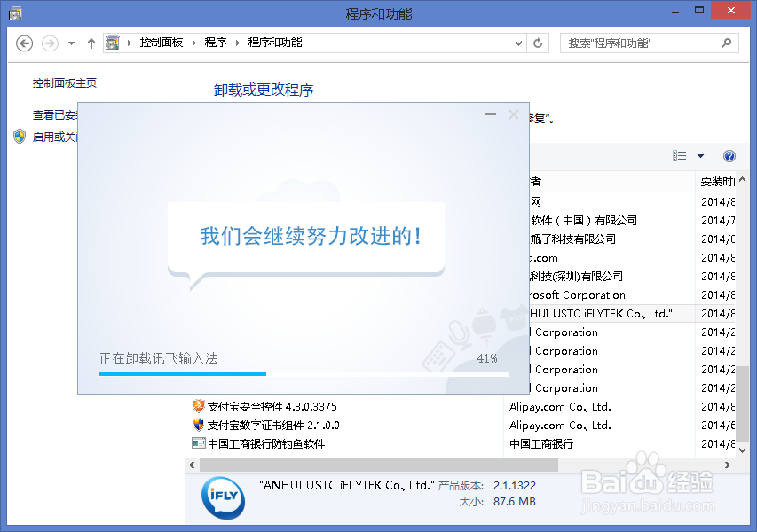Open Help via the question mark icon
This screenshot has height=532, width=757.
729,156
